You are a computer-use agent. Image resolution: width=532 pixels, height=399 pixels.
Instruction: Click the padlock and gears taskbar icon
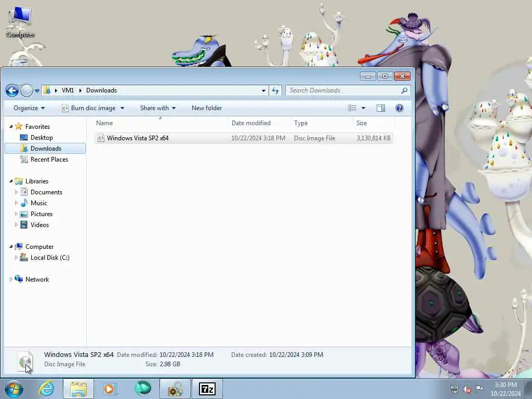tap(175, 389)
